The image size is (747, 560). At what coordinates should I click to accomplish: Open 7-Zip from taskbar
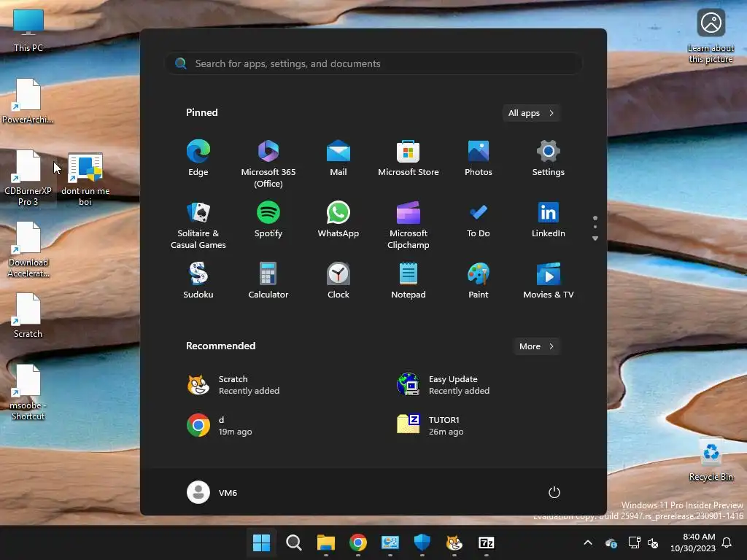486,542
